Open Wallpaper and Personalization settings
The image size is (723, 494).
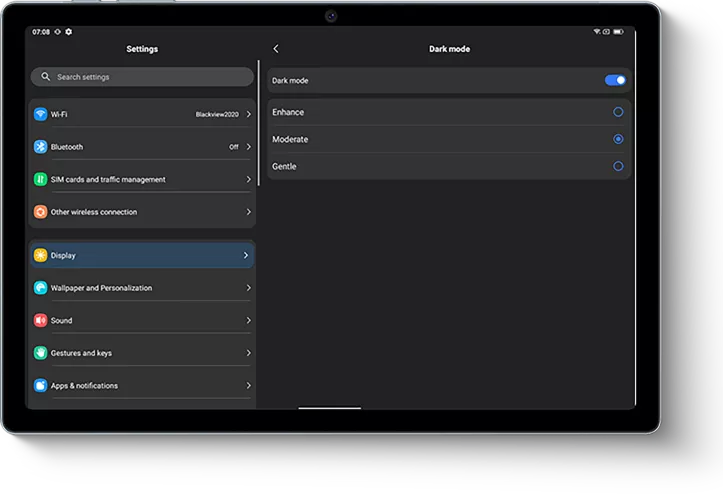coord(140,288)
